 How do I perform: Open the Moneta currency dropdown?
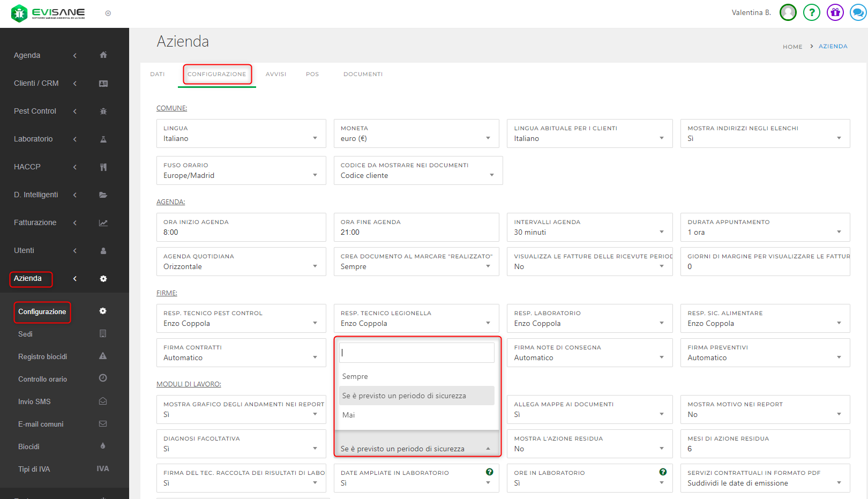tap(416, 134)
